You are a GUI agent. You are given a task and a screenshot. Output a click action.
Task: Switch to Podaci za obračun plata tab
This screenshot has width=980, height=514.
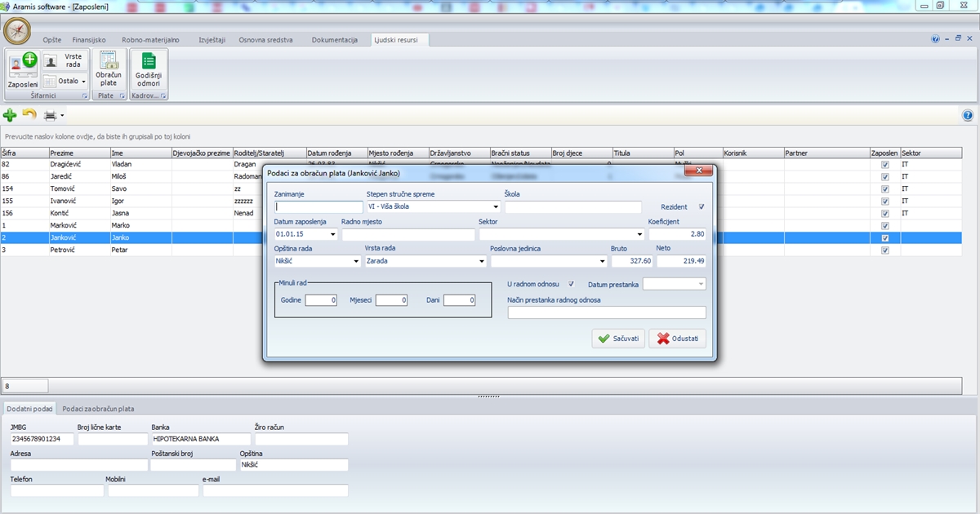[98, 408]
